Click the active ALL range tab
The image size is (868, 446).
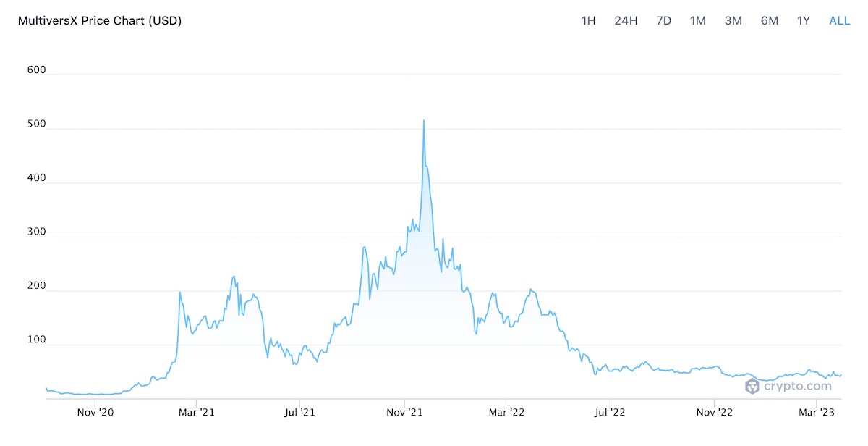pyautogui.click(x=840, y=20)
